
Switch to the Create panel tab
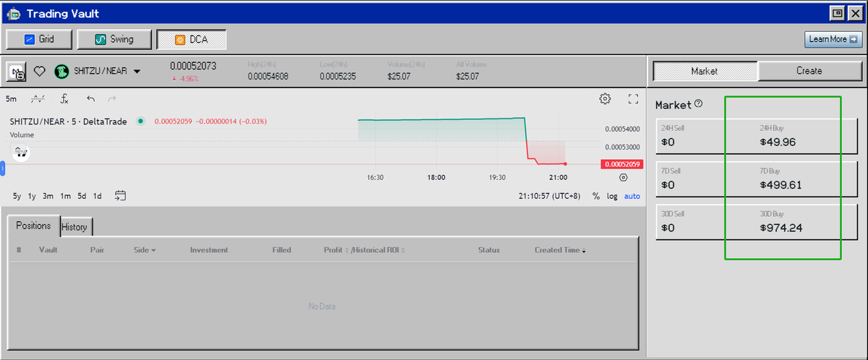pos(809,71)
